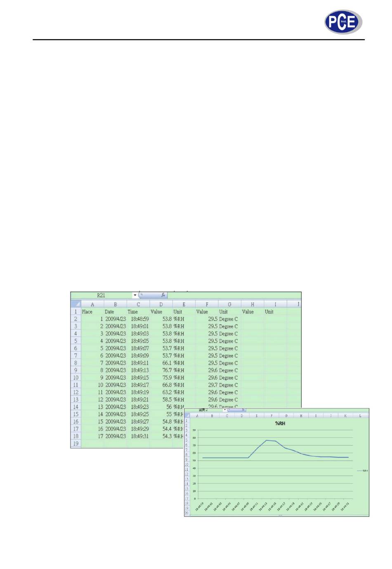Open the name box dropdown in chart window
This screenshot has height=569, width=392.
pos(224,410)
